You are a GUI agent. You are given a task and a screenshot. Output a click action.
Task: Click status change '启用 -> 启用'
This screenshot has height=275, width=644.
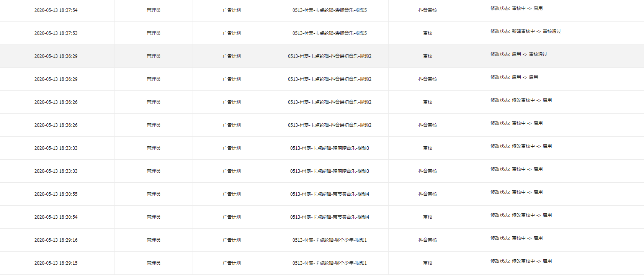(525, 77)
